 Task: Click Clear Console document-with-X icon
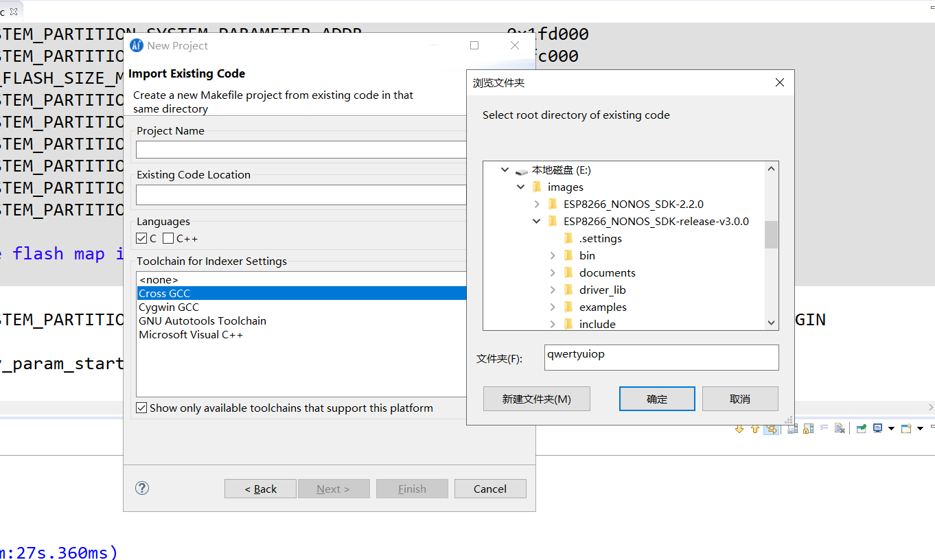tap(840, 429)
